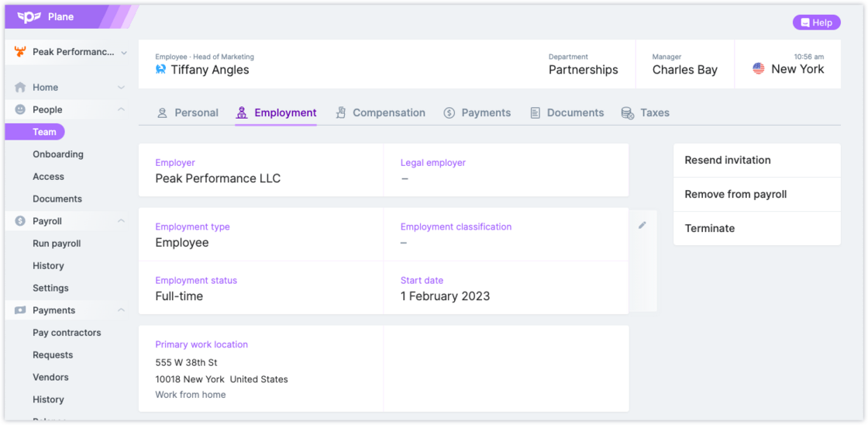Select Run payroll in sidebar
The width and height of the screenshot is (868, 425).
[57, 244]
